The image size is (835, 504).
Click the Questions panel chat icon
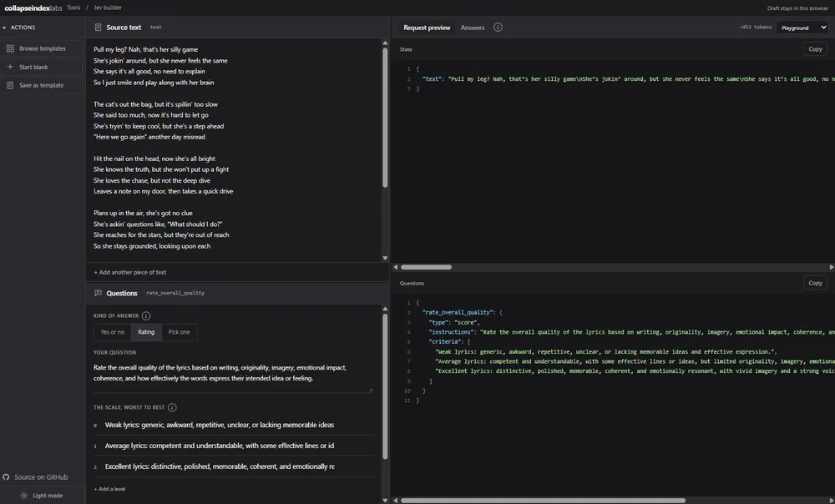(98, 293)
